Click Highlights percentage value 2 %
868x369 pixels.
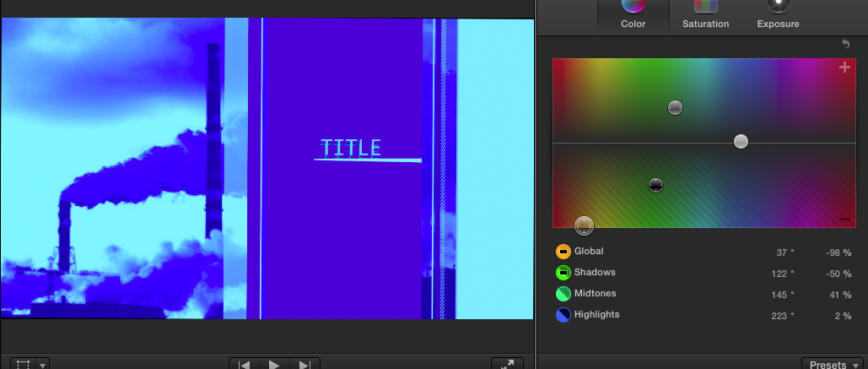click(843, 316)
